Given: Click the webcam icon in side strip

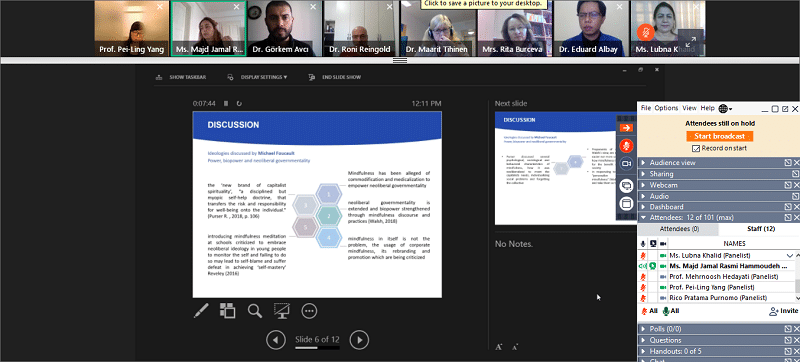Looking at the screenshot, I should [x=627, y=163].
